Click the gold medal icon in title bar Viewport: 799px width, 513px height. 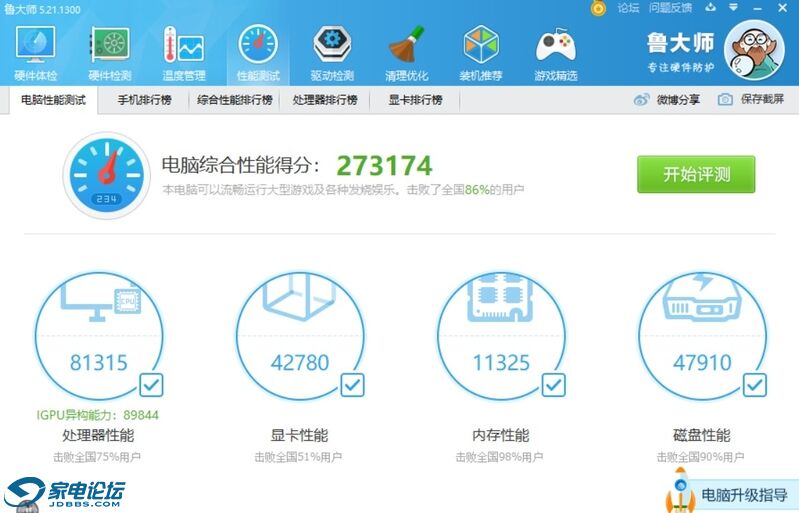[x=598, y=8]
